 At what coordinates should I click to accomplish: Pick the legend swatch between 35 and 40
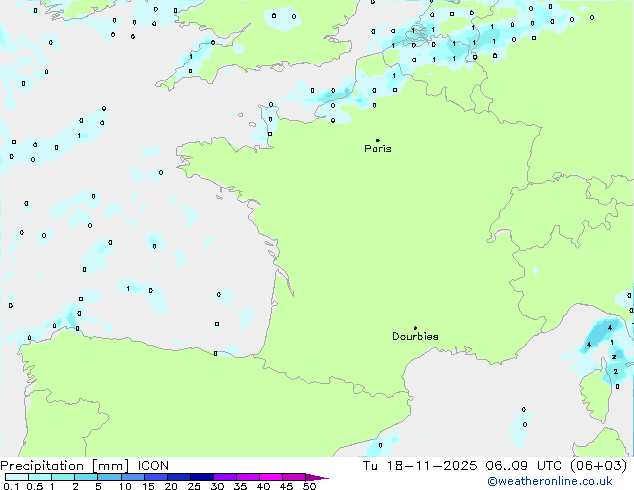(x=248, y=477)
